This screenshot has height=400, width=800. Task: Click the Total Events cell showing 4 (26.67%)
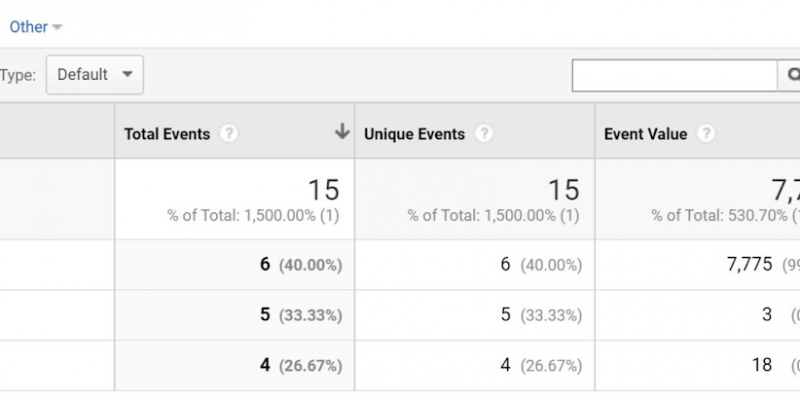point(300,365)
